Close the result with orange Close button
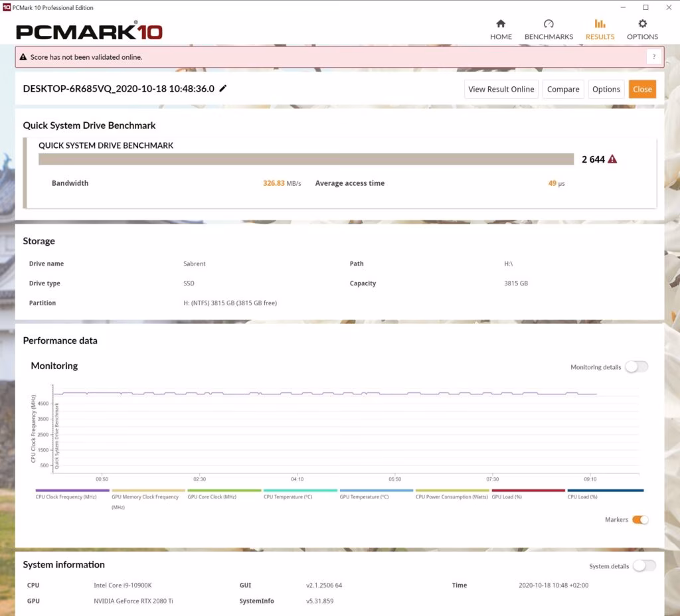680x616 pixels. (x=642, y=90)
